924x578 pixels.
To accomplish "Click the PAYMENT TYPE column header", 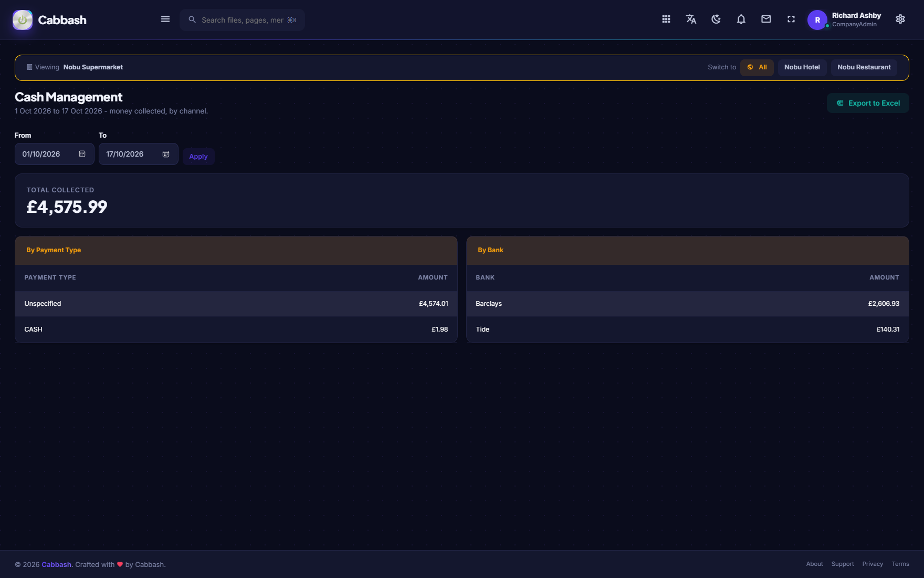I will click(50, 277).
